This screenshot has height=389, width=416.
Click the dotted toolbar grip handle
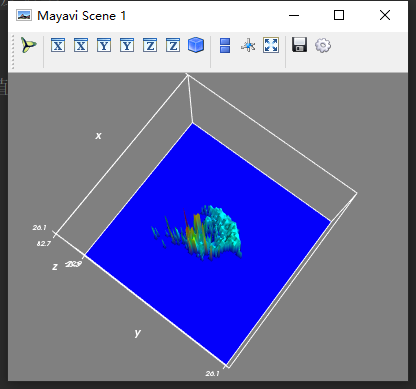[13, 52]
